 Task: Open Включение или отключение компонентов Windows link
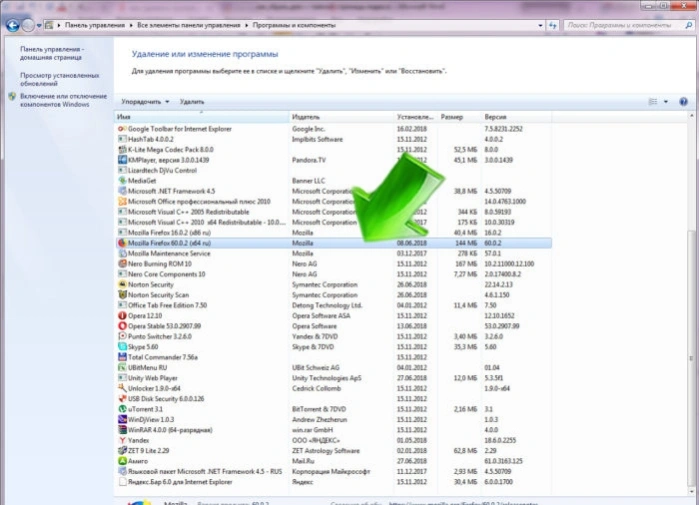pyautogui.click(x=63, y=100)
